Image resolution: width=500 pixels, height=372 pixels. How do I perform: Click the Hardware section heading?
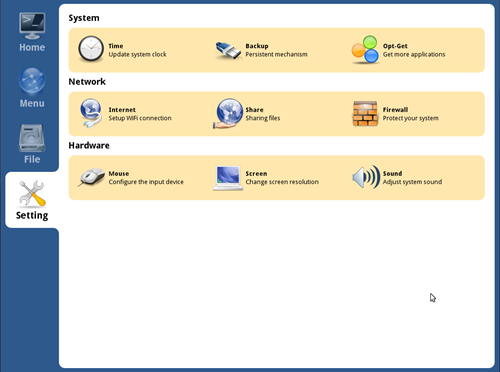click(89, 145)
